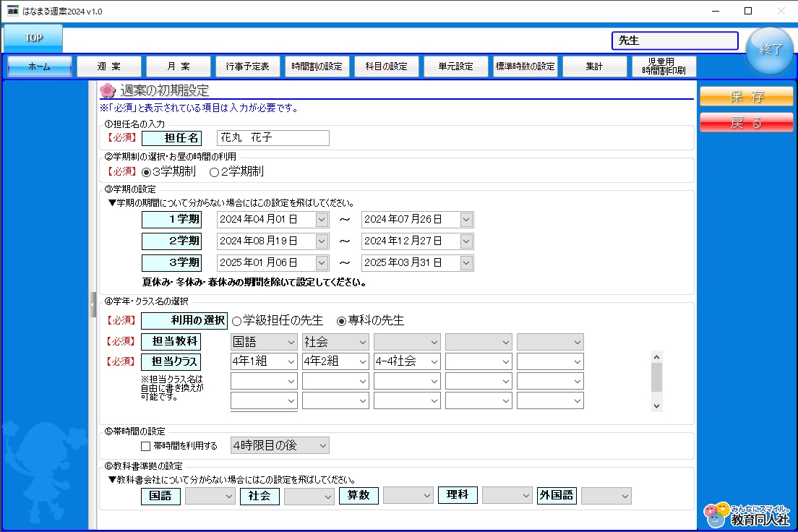
Task: Open the 算数 textbook publisher dropdown
Action: pyautogui.click(x=408, y=496)
